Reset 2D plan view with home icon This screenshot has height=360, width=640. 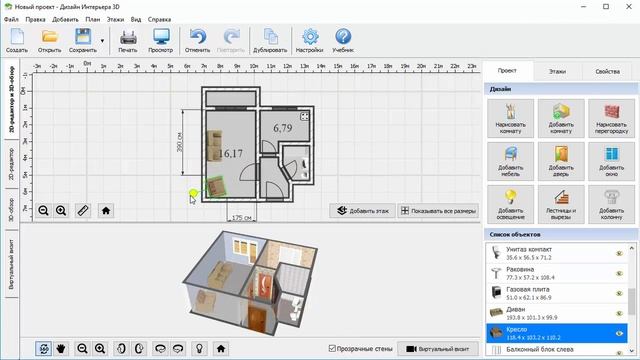point(106,211)
